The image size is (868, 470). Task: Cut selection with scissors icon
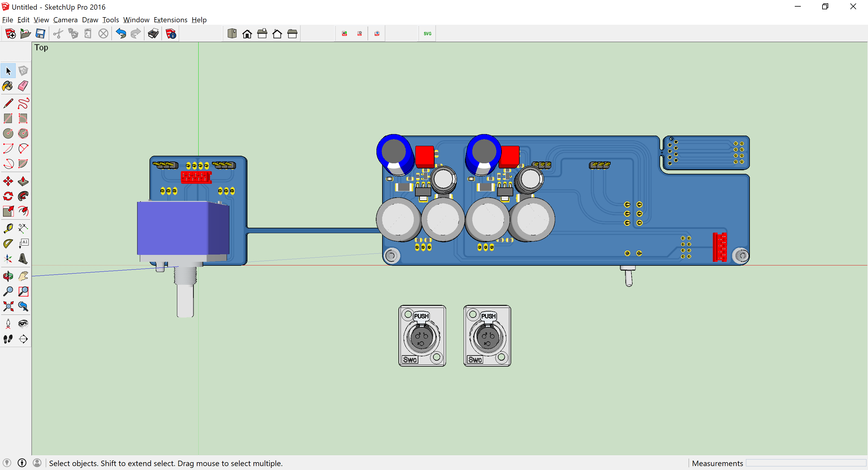(58, 34)
